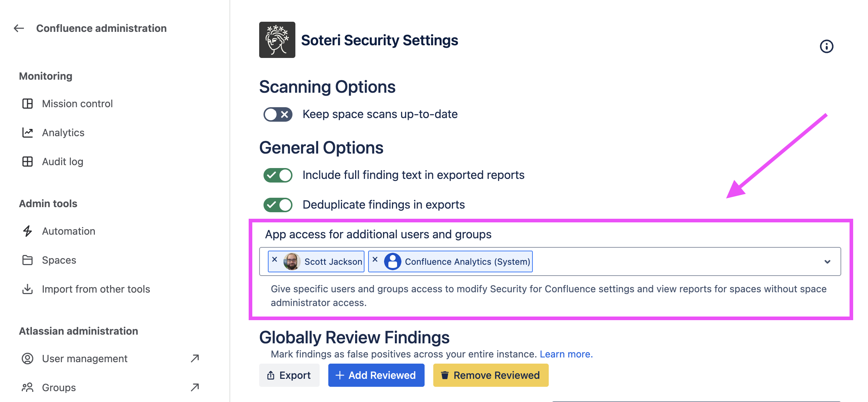Go to Groups in Atlassian administration
The width and height of the screenshot is (868, 402).
click(x=59, y=388)
